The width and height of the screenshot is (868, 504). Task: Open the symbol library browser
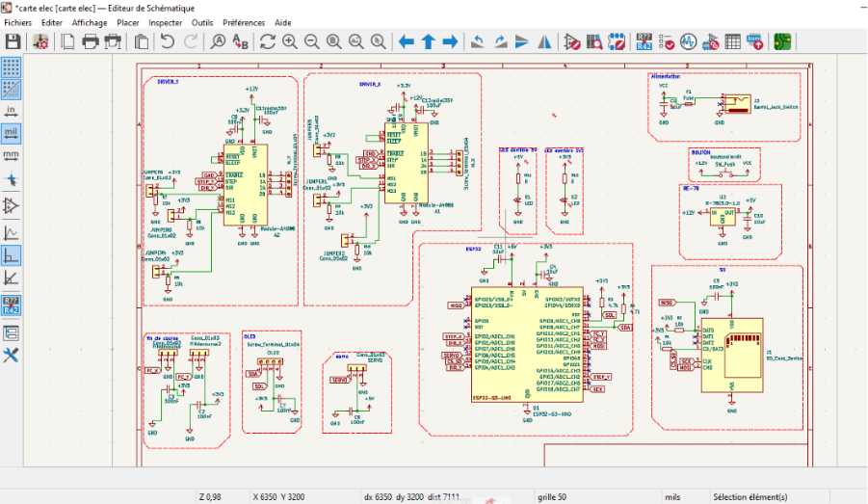pos(594,41)
